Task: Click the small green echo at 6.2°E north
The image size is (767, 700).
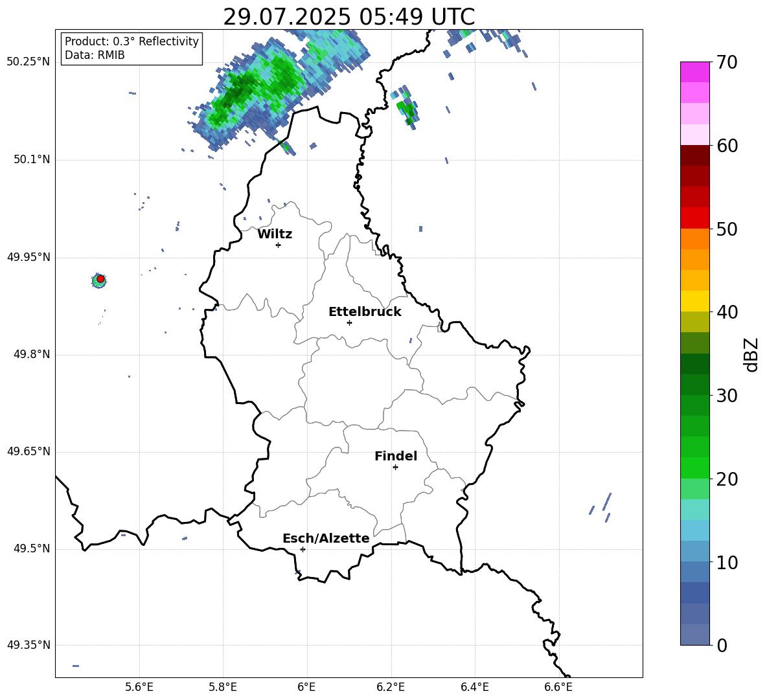Action: [406, 107]
